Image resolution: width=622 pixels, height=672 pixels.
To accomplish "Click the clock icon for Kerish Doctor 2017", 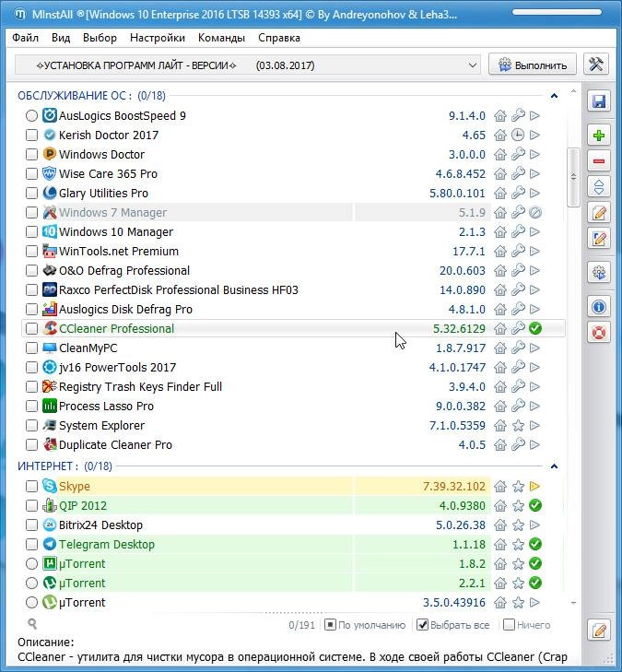I will coord(518,135).
